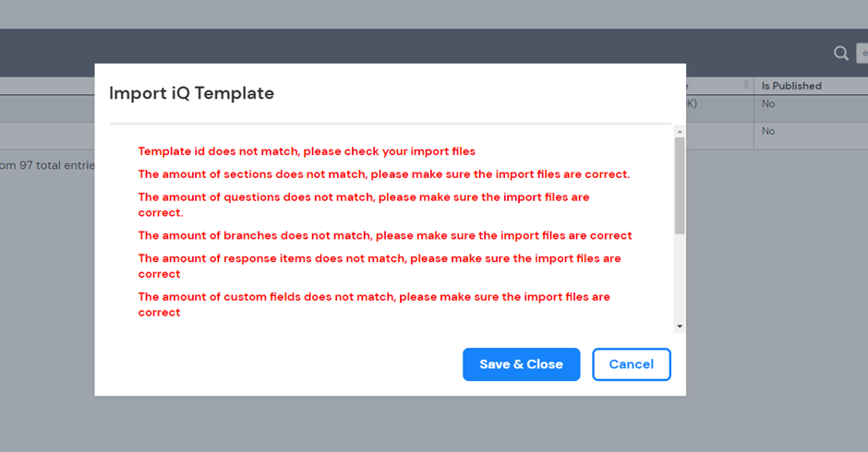The height and width of the screenshot is (452, 868).
Task: Select the "Template id does not match" error
Action: tap(307, 151)
